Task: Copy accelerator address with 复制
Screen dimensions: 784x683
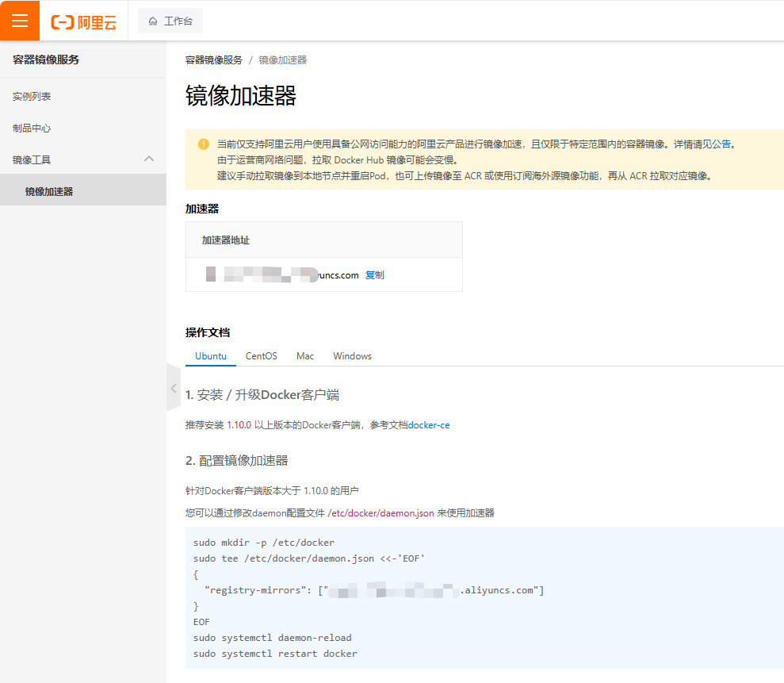Action: (x=374, y=274)
